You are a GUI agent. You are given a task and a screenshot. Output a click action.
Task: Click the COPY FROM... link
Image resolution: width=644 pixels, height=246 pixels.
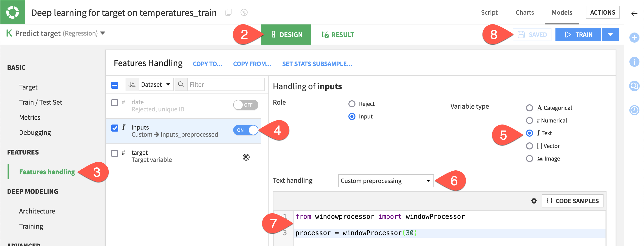[x=252, y=64]
